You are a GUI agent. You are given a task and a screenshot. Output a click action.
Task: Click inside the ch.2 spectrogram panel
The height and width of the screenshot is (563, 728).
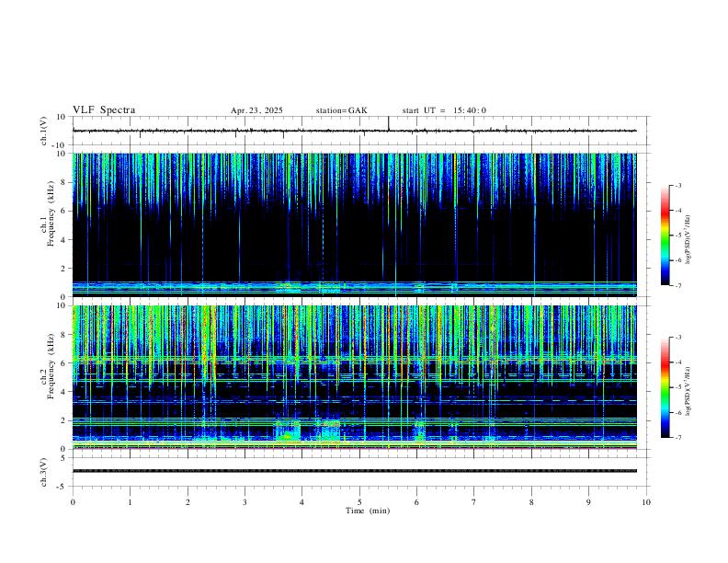click(354, 377)
